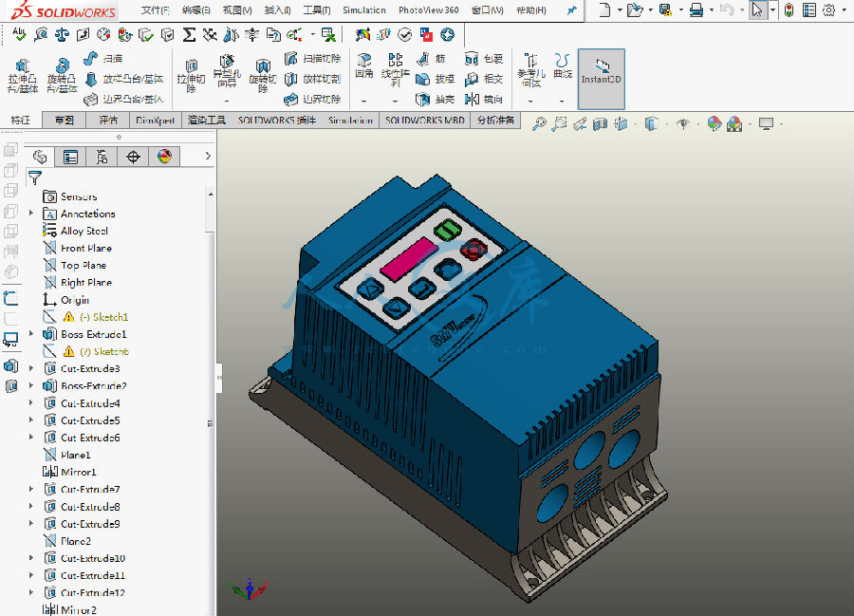The width and height of the screenshot is (854, 616).
Task: Open the 文件(F) menu
Action: [x=156, y=10]
